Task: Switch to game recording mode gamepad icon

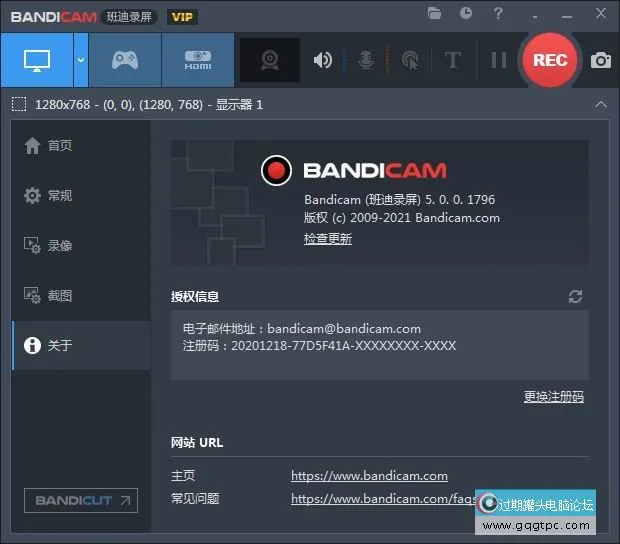Action: click(125, 60)
